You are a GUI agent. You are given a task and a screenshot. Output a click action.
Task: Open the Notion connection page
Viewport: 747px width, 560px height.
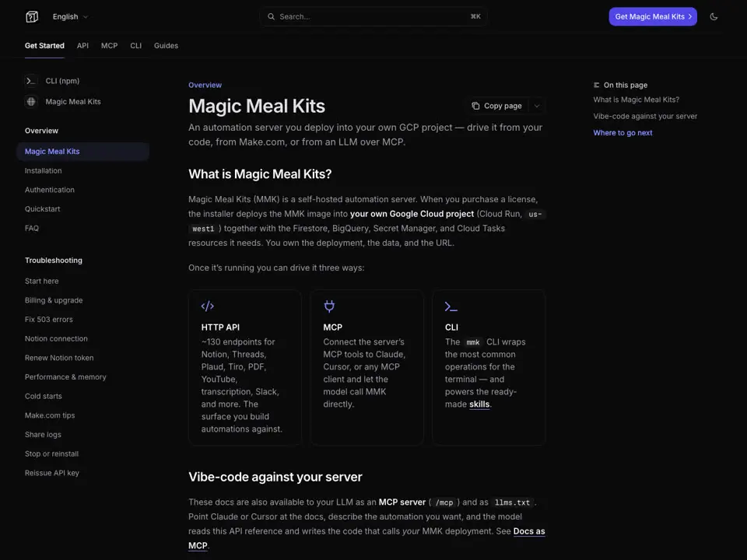[56, 338]
